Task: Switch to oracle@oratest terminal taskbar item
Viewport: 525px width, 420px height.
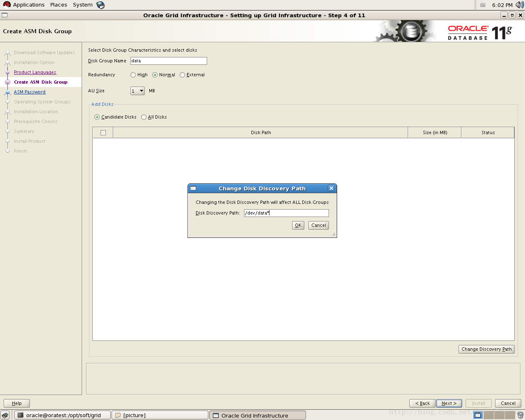Action: point(63,415)
